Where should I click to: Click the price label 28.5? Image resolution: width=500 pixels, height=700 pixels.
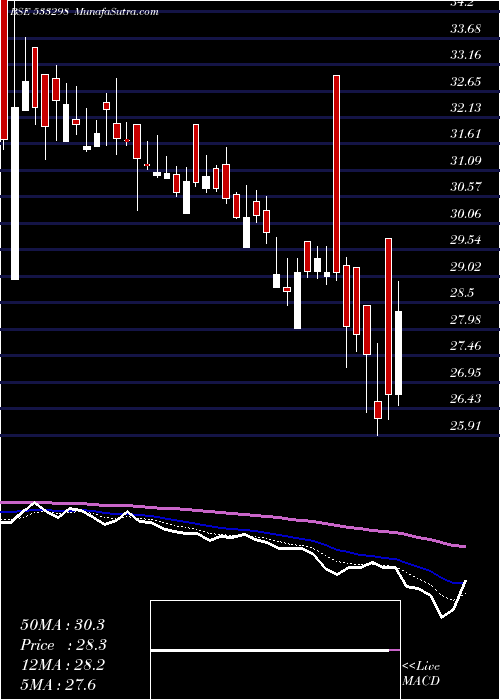(x=462, y=293)
